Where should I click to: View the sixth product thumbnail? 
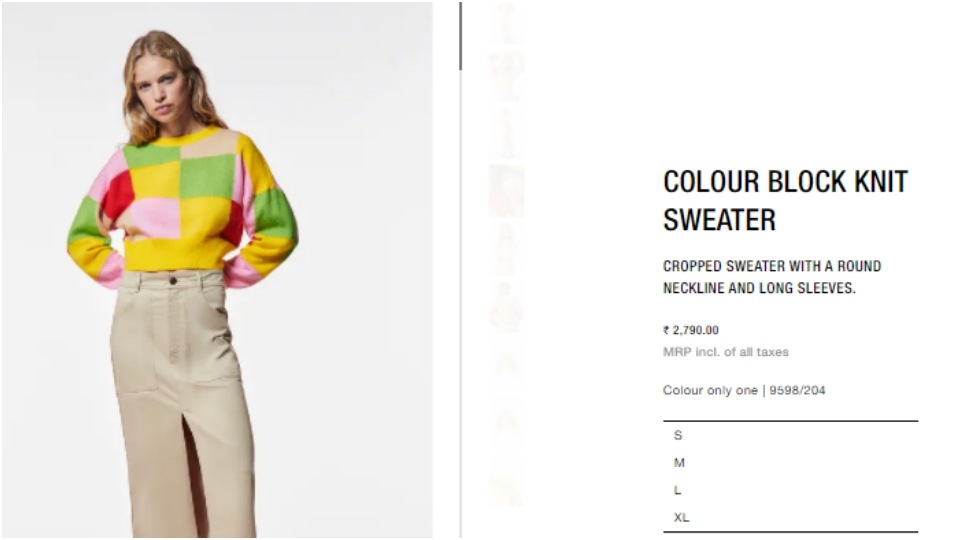tap(506, 307)
